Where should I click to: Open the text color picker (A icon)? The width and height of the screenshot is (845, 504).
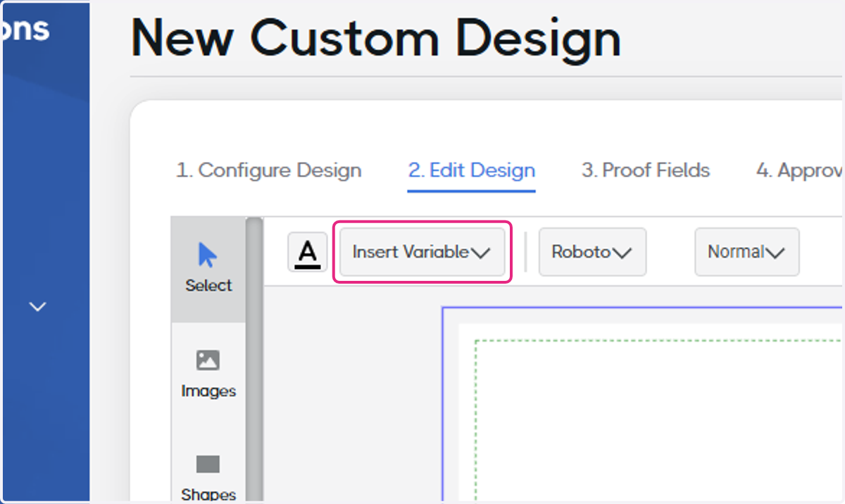(x=307, y=252)
